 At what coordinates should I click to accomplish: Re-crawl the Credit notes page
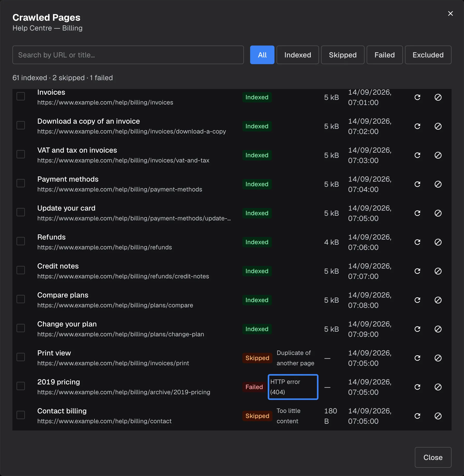(x=417, y=271)
